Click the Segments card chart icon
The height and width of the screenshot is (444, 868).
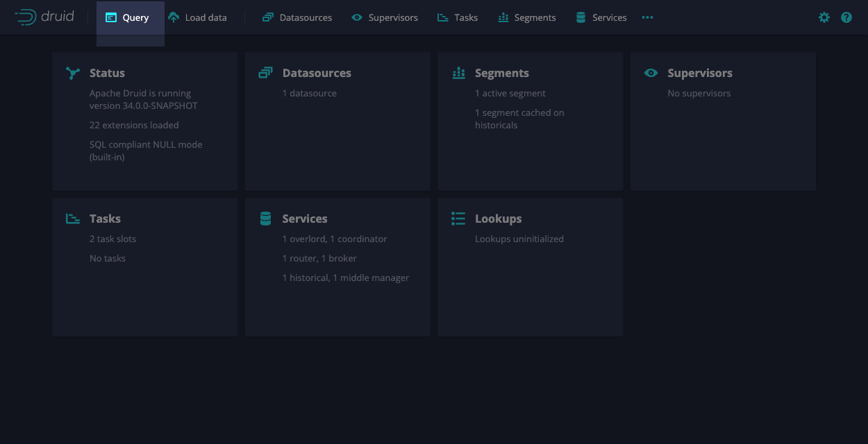coord(458,73)
